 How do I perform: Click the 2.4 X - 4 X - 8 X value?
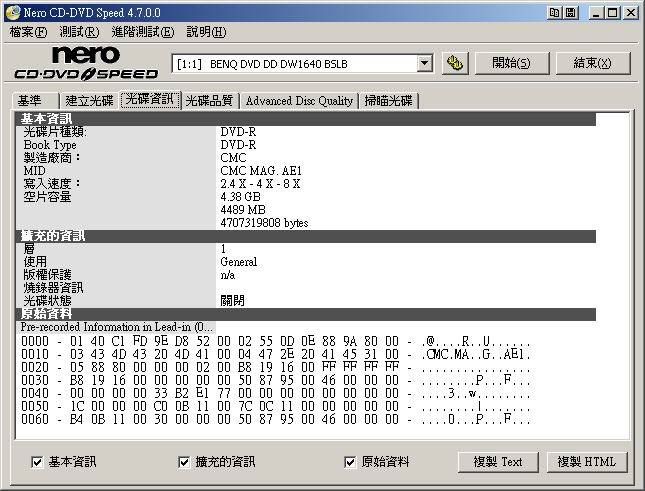260,184
